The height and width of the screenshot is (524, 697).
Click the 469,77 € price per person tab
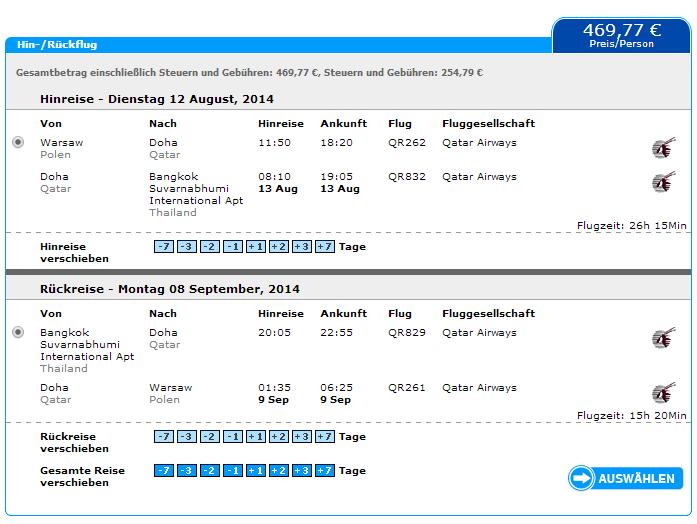tap(621, 35)
